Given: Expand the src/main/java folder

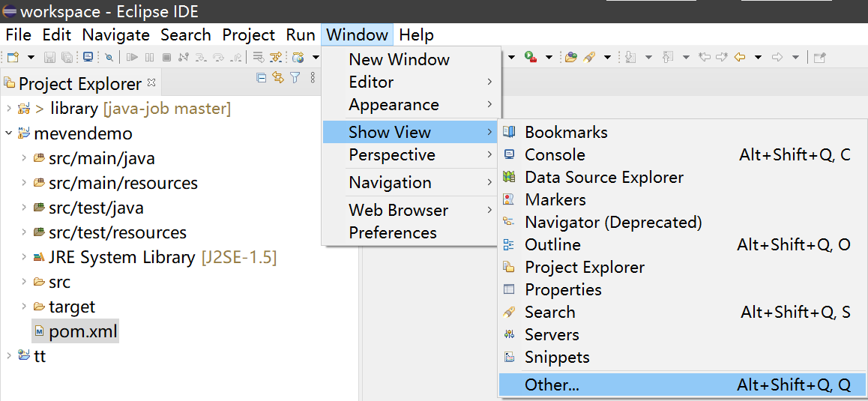Looking at the screenshot, I should [24, 158].
